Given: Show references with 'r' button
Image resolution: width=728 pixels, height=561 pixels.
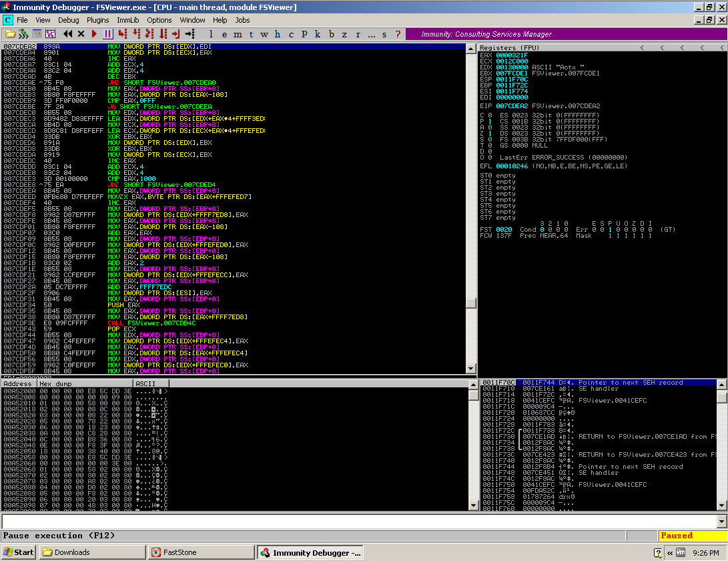Looking at the screenshot, I should [x=358, y=34].
